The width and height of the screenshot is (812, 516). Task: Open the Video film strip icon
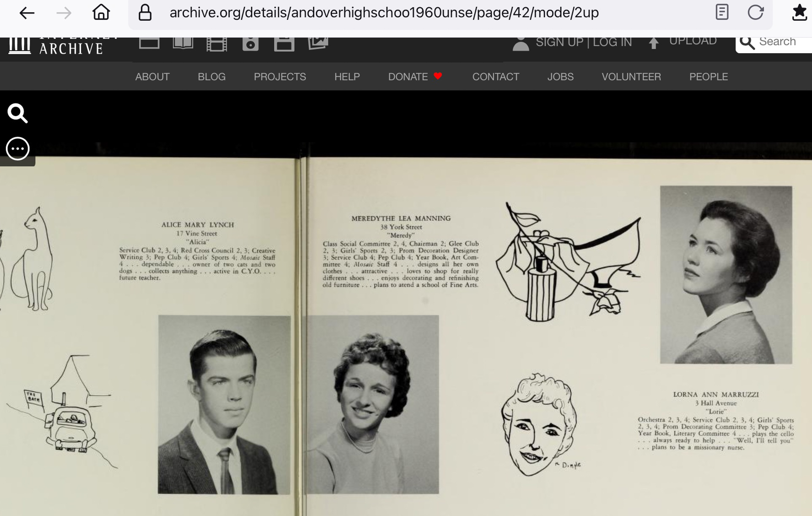pos(217,44)
